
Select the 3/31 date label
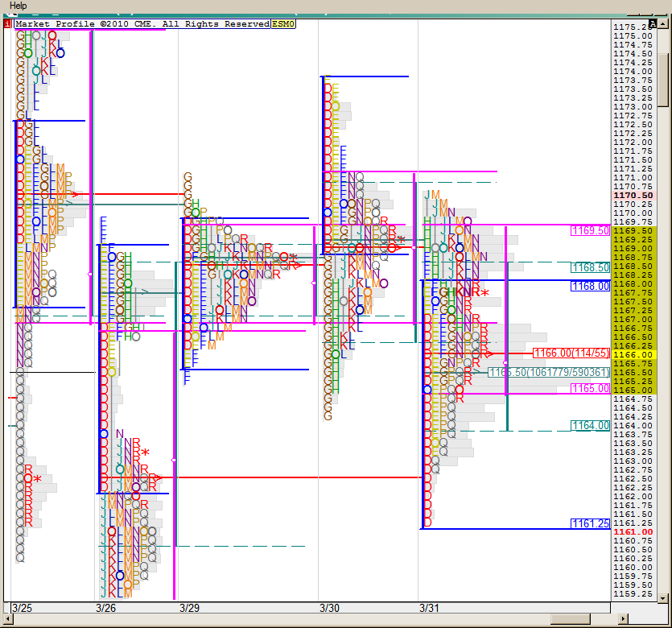429,608
